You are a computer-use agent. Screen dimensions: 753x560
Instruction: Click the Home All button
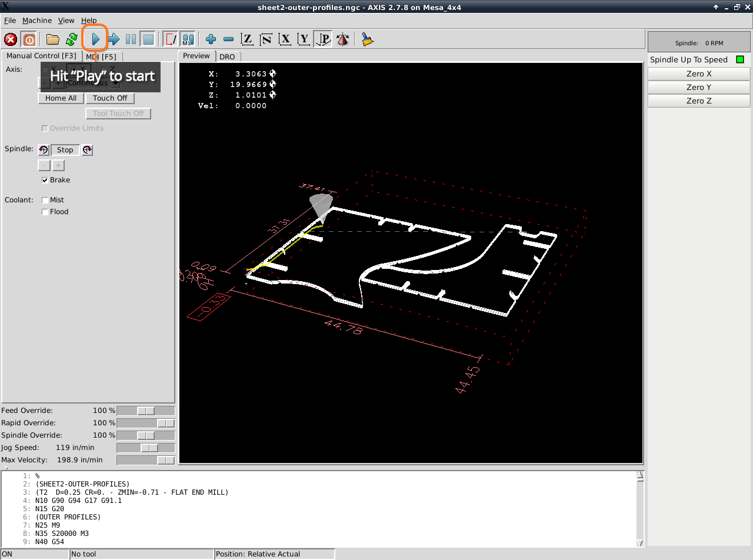(61, 98)
